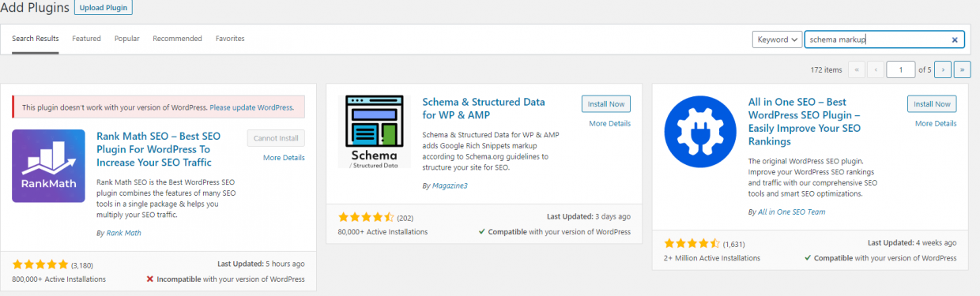Viewport: 980px width, 296px height.
Task: Open the Schema & Structured Data plugin icon
Action: (x=375, y=132)
